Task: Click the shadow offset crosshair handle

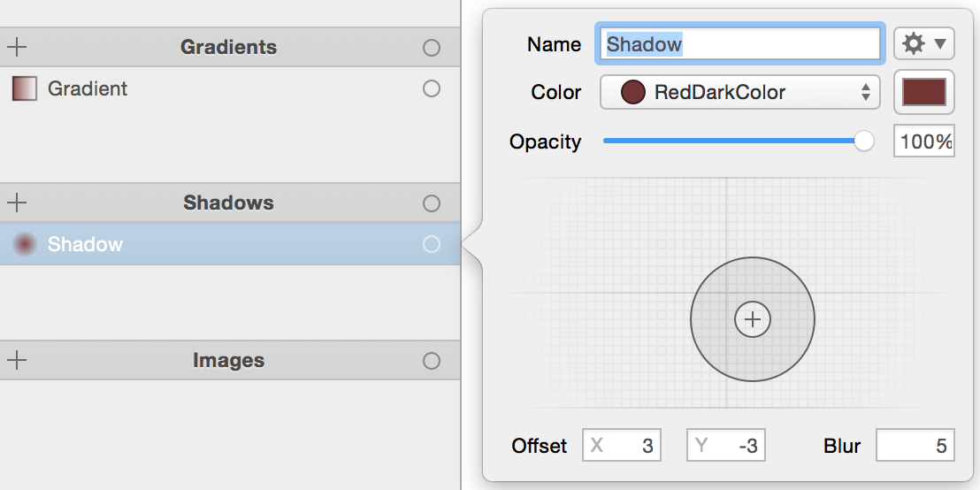Action: (753, 319)
